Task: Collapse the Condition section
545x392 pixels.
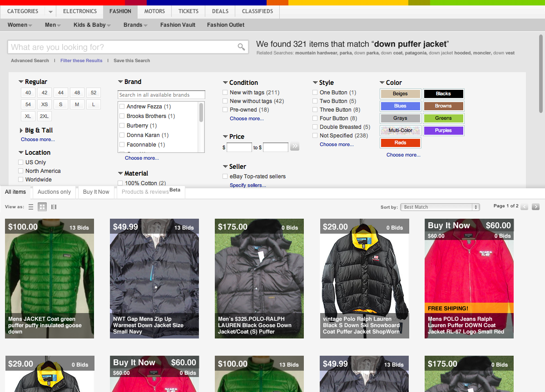Action: [x=225, y=83]
